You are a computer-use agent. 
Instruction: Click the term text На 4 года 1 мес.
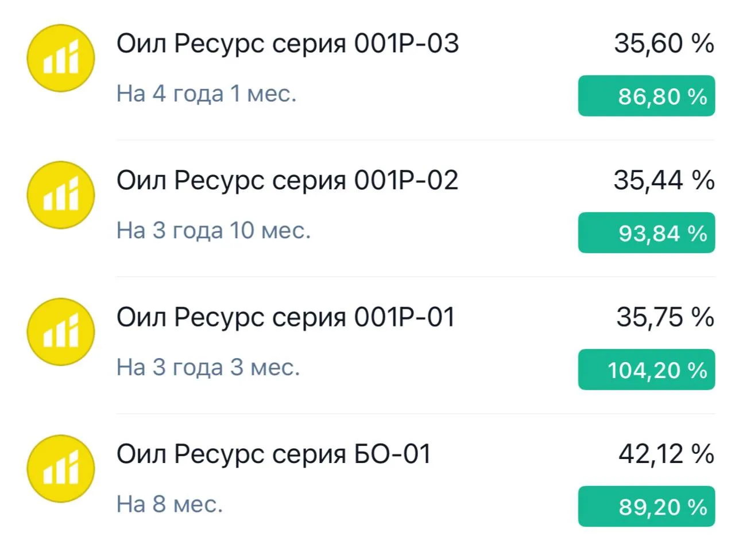207,94
